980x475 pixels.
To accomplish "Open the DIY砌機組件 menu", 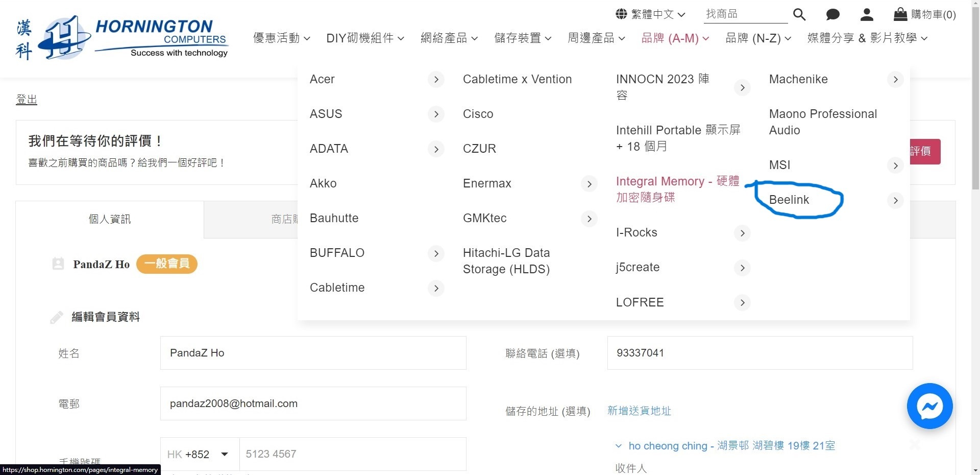I will pos(365,38).
